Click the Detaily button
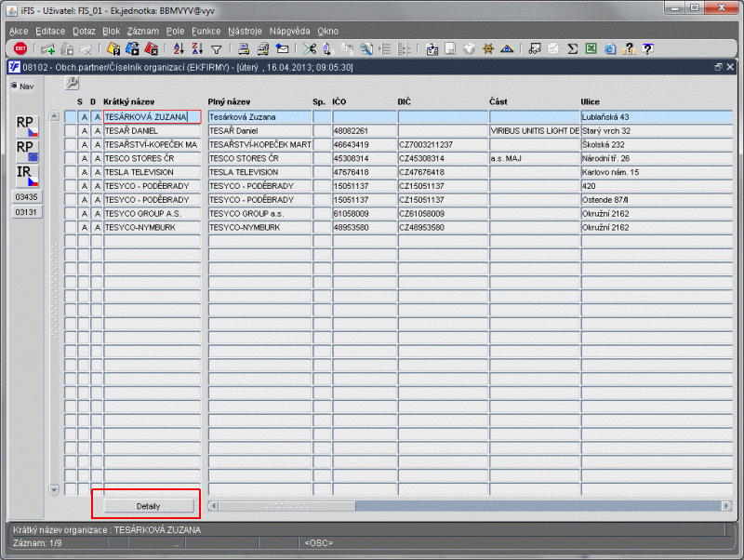The image size is (744, 560). pos(149,506)
